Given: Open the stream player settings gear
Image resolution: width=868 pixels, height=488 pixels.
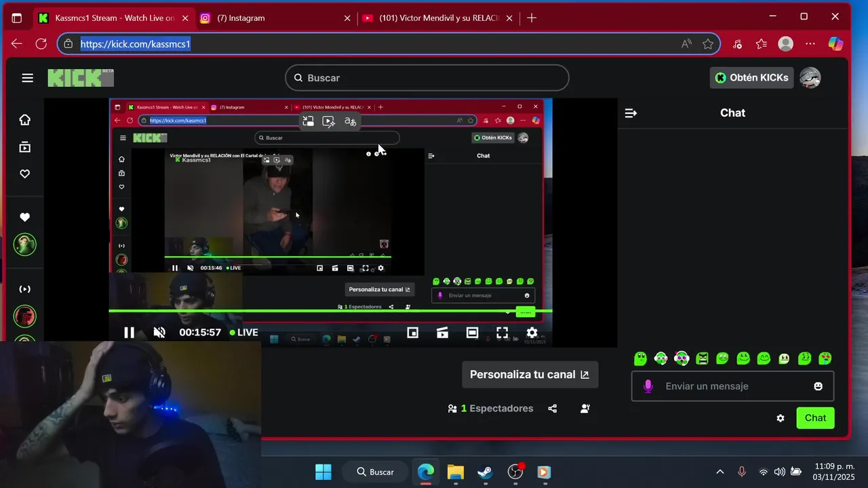Looking at the screenshot, I should 532,333.
